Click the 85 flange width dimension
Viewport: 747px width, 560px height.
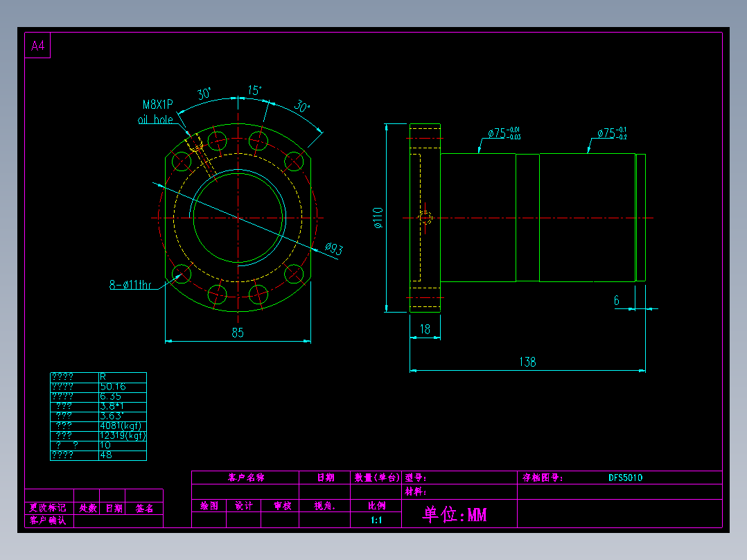238,333
